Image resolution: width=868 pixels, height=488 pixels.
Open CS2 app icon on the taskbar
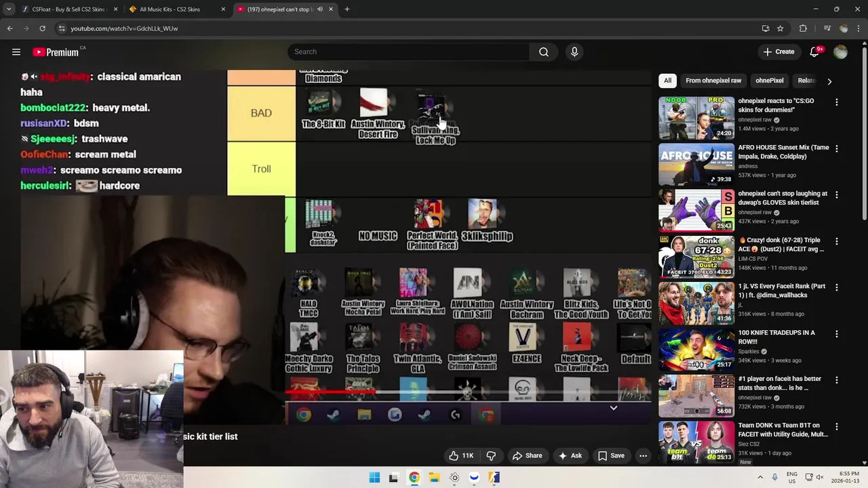point(494,478)
